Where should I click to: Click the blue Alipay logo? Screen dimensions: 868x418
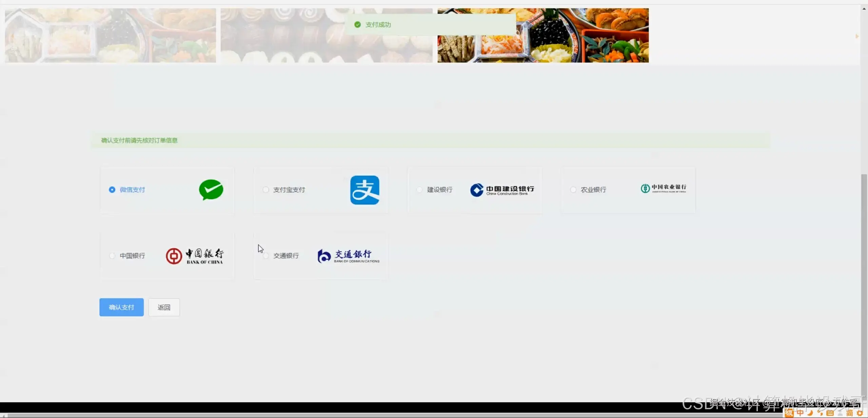(x=364, y=190)
